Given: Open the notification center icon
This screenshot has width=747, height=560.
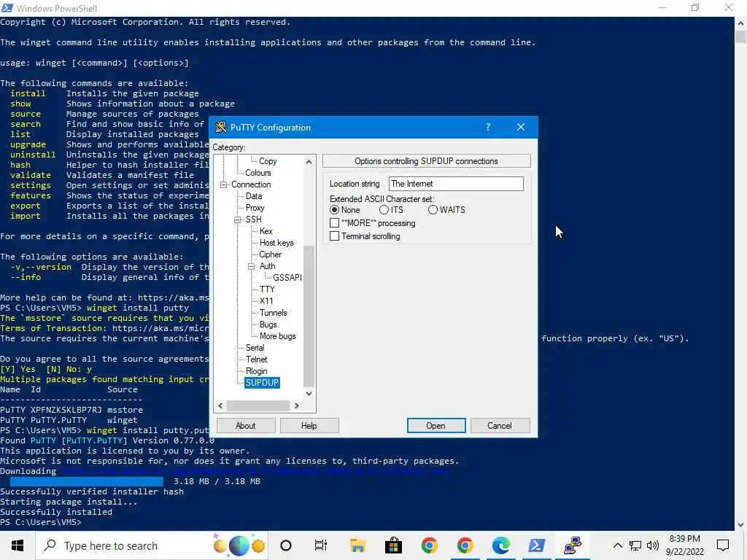Looking at the screenshot, I should [x=723, y=545].
